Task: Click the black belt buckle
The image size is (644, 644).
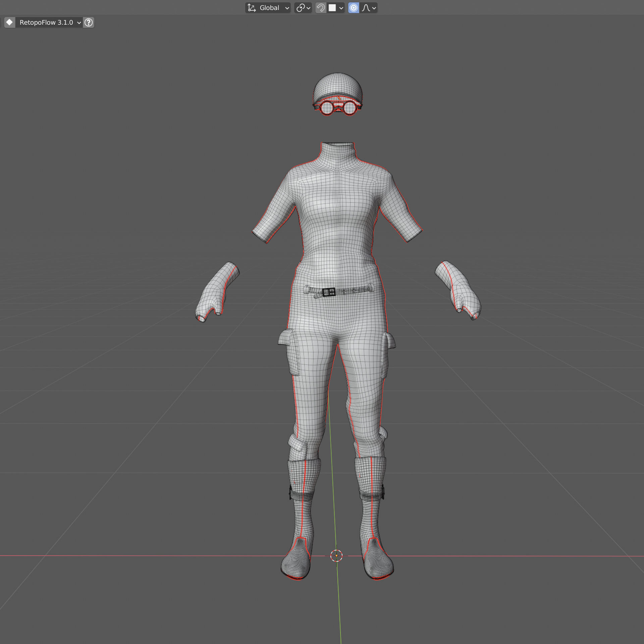Action: click(329, 292)
